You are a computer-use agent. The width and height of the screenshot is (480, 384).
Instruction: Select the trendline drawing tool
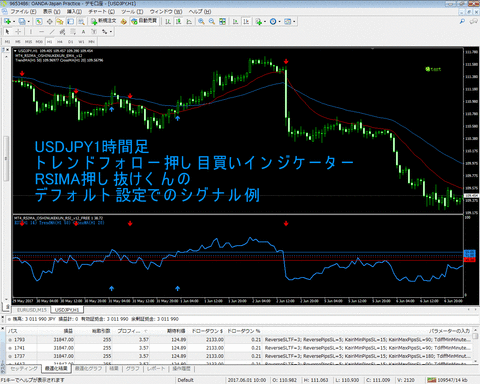click(52, 32)
